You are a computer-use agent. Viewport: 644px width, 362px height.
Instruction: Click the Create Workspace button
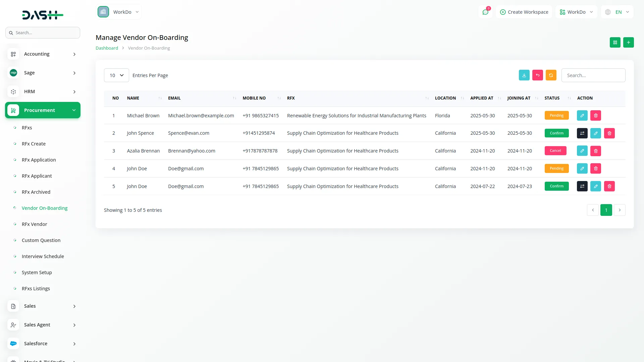tap(524, 12)
